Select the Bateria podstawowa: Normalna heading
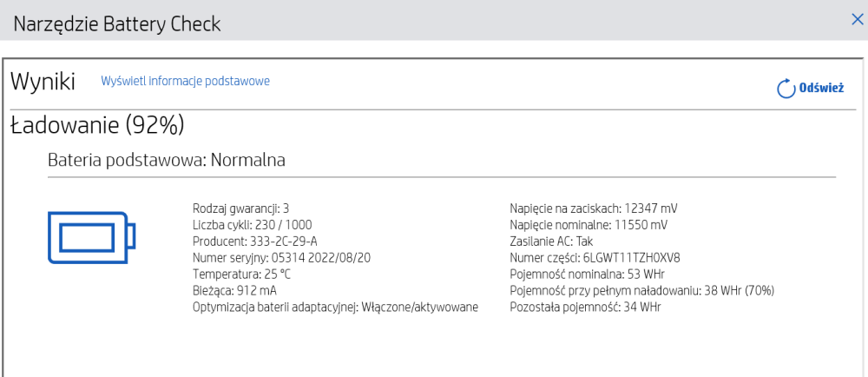The height and width of the screenshot is (377, 868). coord(167,161)
